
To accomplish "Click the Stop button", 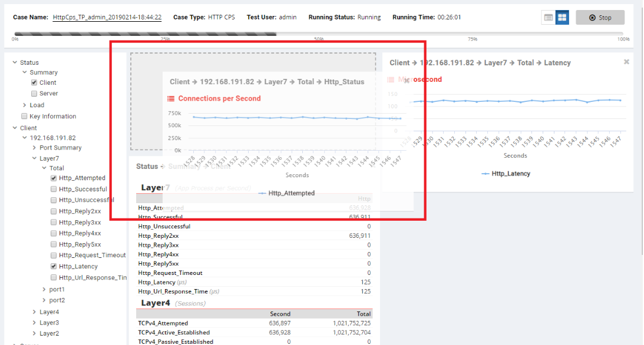I will pyautogui.click(x=600, y=18).
